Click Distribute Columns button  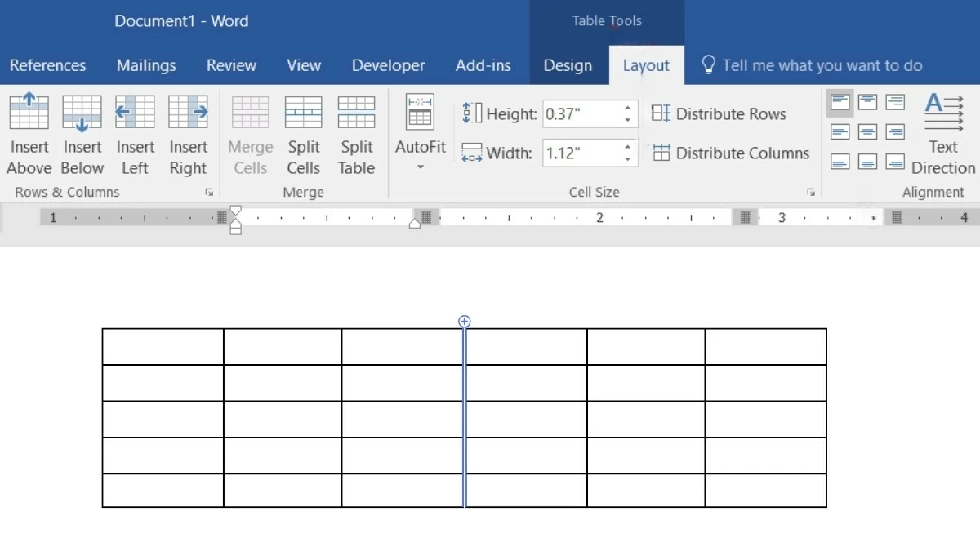(x=731, y=153)
